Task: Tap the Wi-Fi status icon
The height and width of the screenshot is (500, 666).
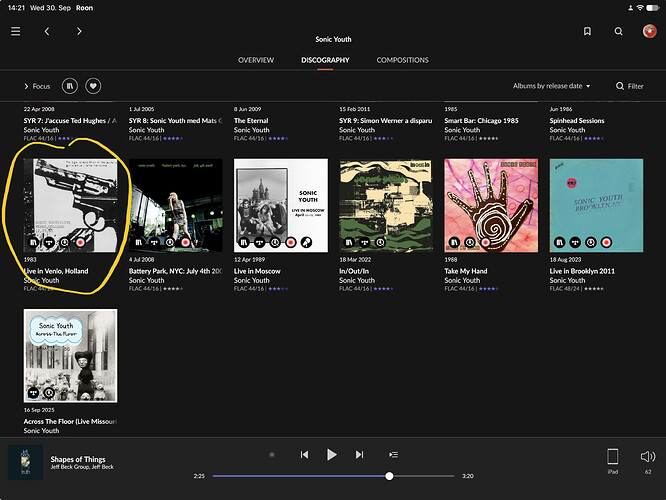Action: pyautogui.click(x=640, y=8)
